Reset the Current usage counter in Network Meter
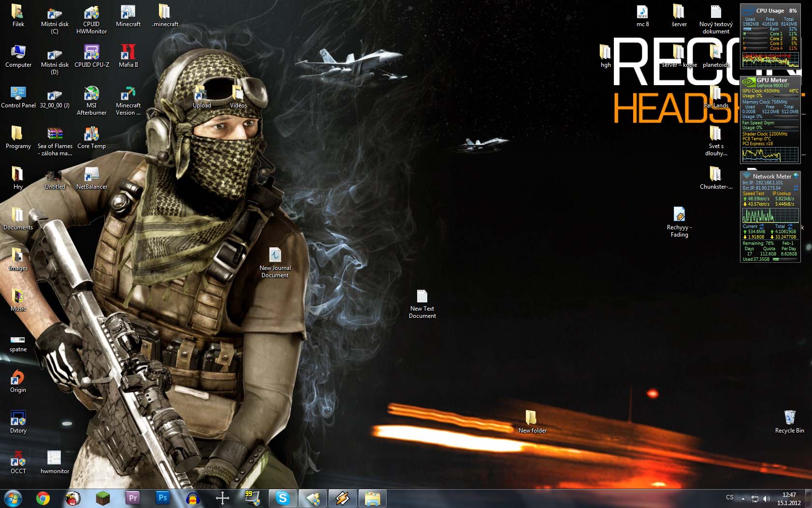The width and height of the screenshot is (812, 508). pos(762,226)
